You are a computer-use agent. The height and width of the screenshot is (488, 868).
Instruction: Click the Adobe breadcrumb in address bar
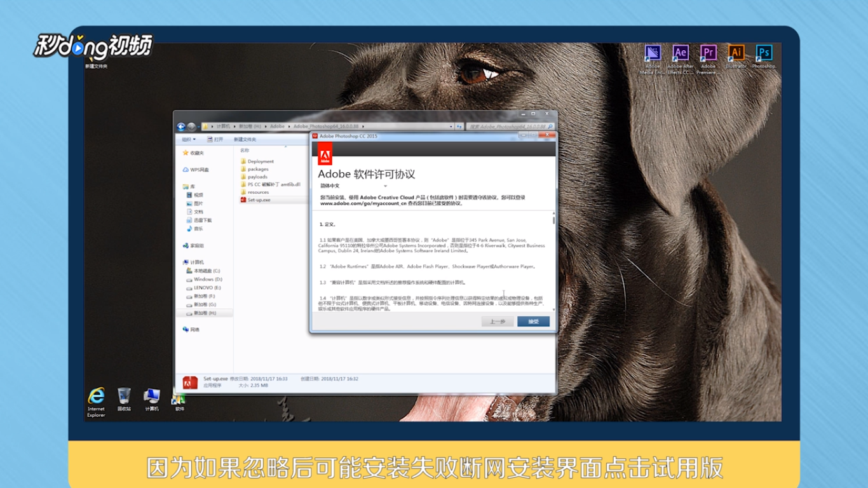pos(277,126)
